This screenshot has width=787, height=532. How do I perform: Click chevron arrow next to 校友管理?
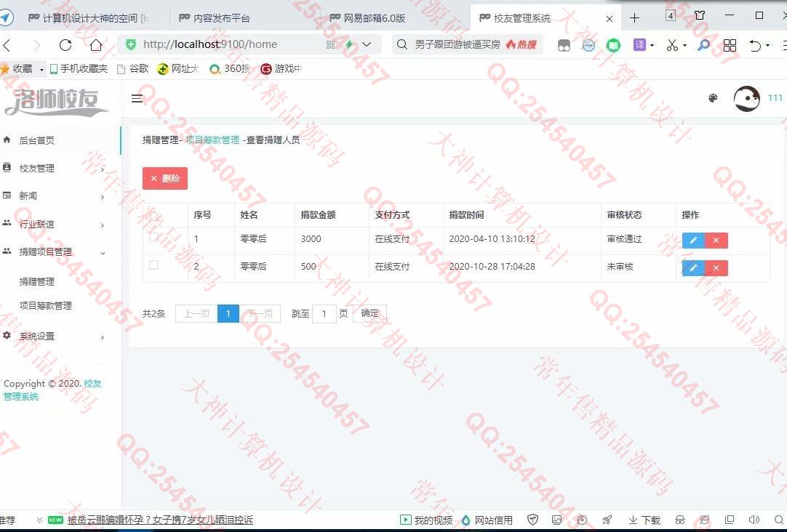click(x=103, y=169)
